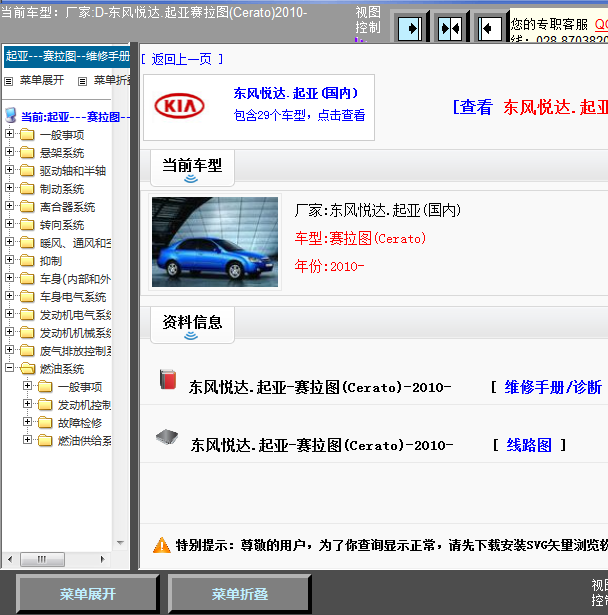Click the blue wave icon under 当前车型
This screenshot has width=608, height=615.
click(191, 179)
